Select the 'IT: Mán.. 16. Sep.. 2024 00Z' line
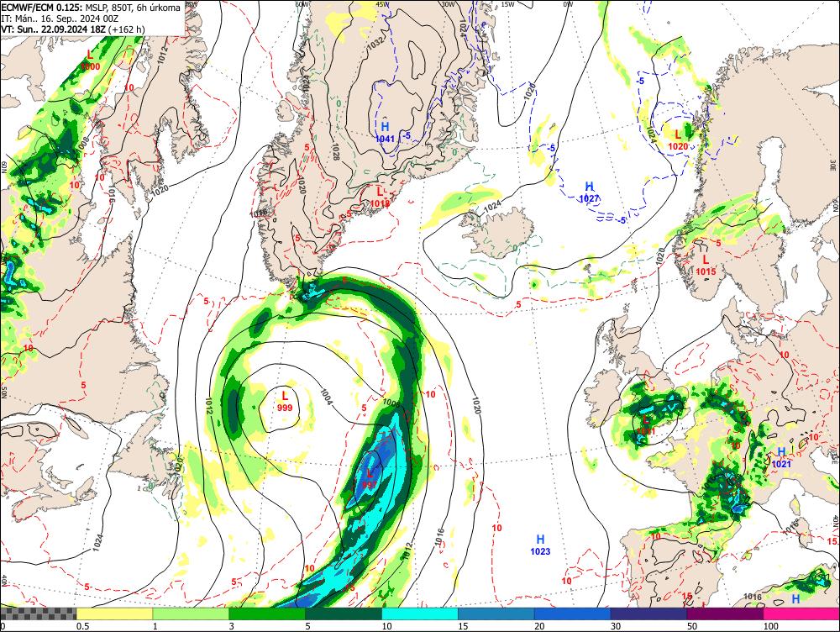The image size is (840, 632). 59,18
